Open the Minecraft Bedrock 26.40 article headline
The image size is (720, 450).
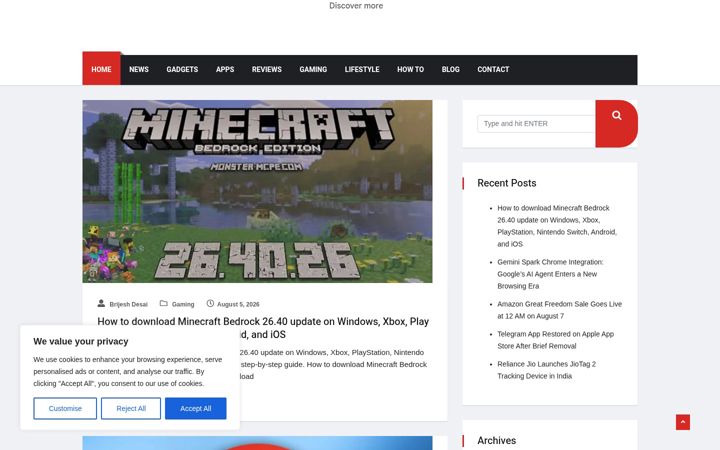pyautogui.click(x=263, y=328)
